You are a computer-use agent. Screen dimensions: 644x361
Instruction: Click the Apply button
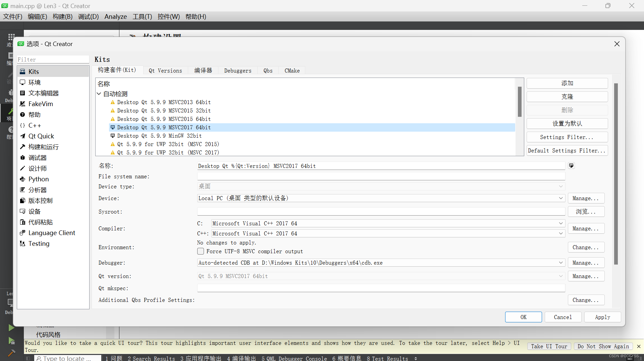[602, 317]
